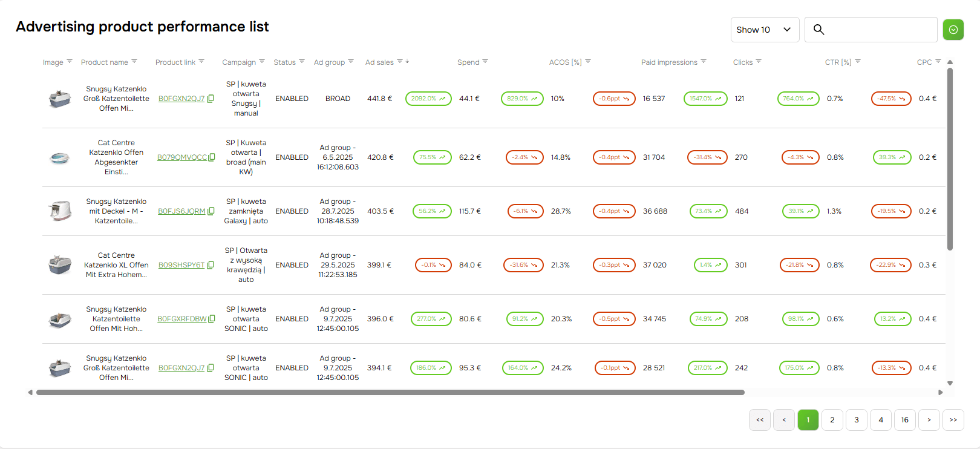Open filter icon for Campaign column
The height and width of the screenshot is (449, 980).
(262, 62)
